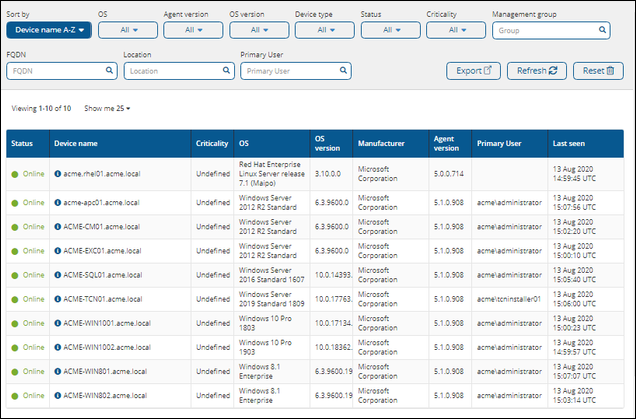Viewport: 636px width, 419px height.
Task: Expand the Criticality filter dropdown
Action: pos(455,30)
